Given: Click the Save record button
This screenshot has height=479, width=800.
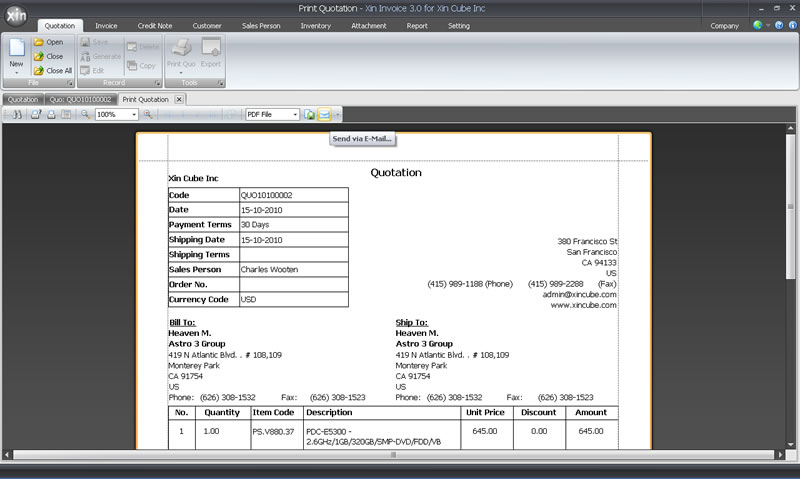Looking at the screenshot, I should pos(94,42).
